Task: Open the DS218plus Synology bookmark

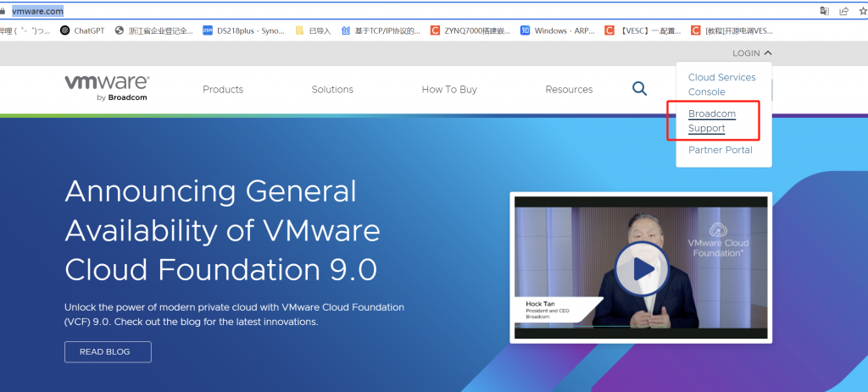Action: pos(243,31)
